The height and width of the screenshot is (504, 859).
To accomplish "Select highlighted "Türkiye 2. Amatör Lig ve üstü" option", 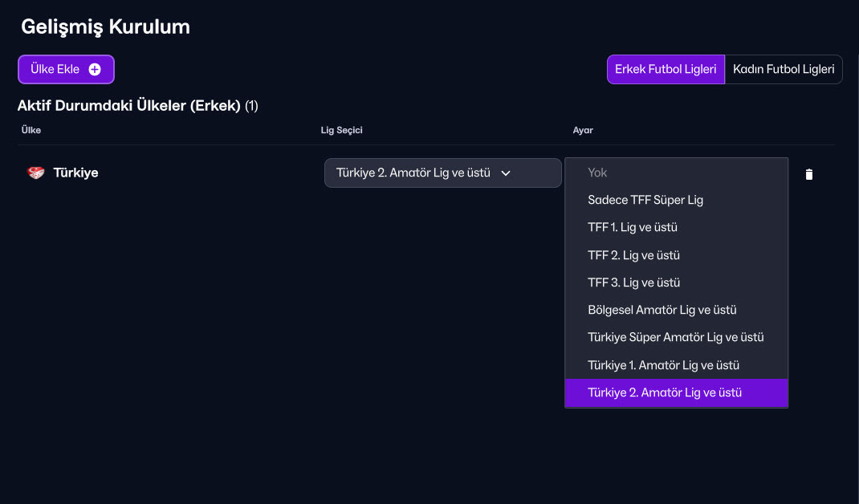I will click(x=664, y=392).
